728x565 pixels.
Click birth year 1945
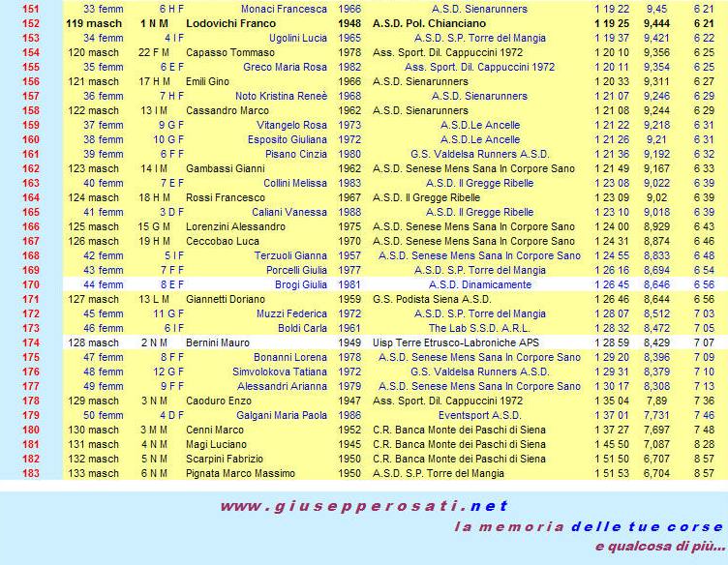(349, 444)
